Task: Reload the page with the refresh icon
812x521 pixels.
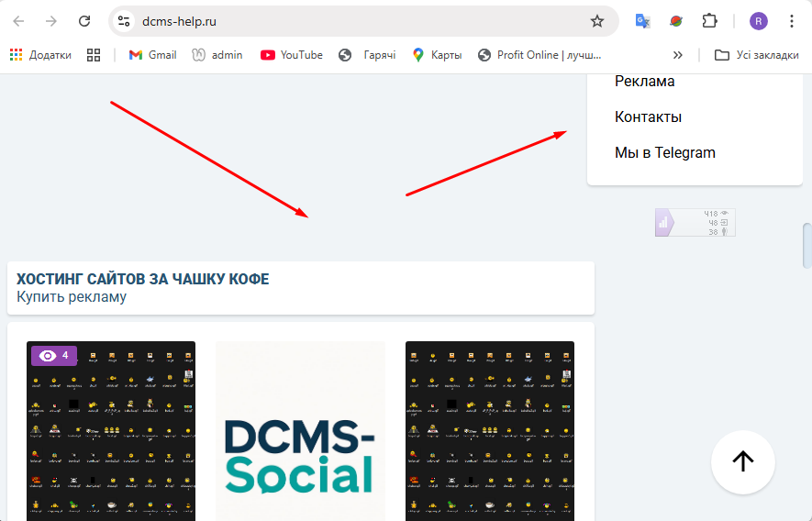Action: (x=84, y=21)
